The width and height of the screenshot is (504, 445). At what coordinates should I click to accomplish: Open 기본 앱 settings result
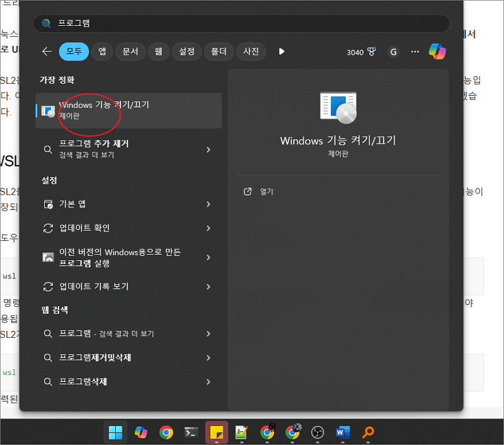click(129, 204)
